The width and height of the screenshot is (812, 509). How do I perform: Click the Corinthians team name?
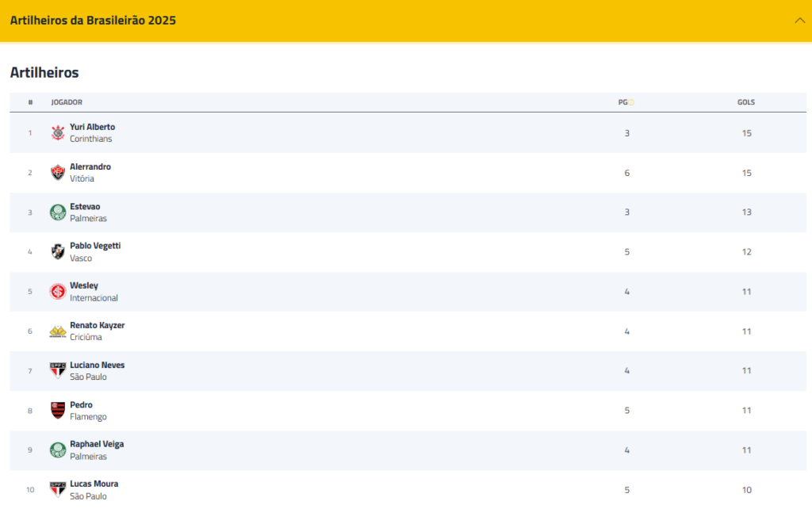(x=90, y=139)
